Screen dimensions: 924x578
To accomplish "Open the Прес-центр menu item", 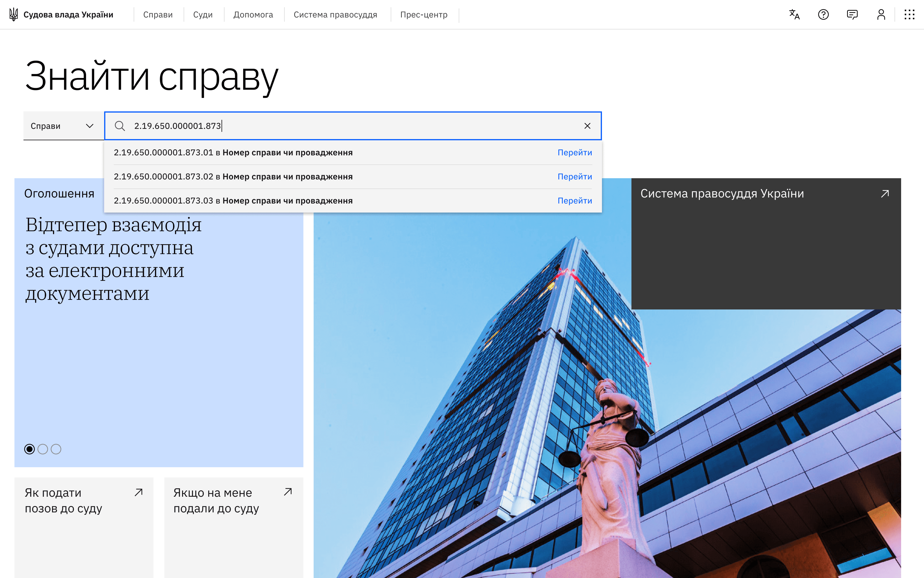I will pyautogui.click(x=423, y=14).
